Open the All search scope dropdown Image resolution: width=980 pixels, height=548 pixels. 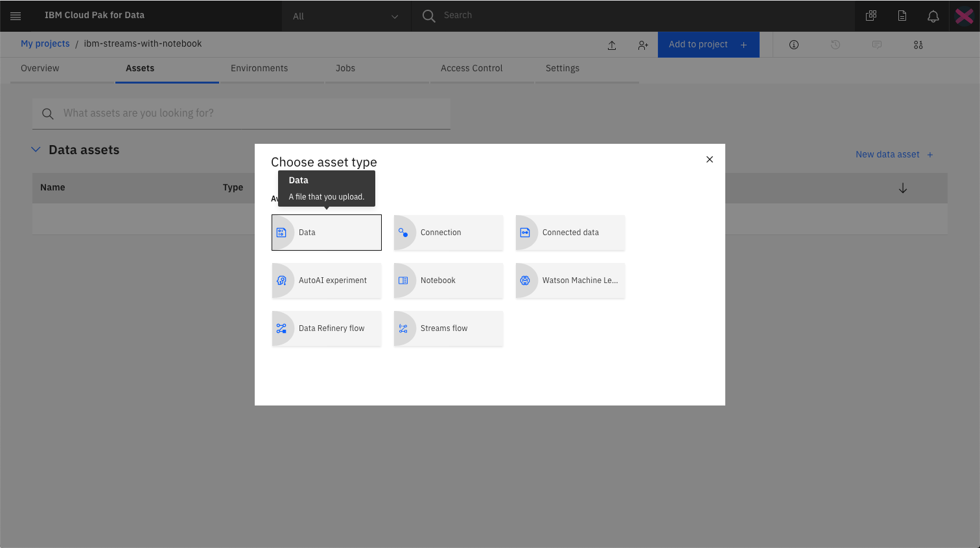(346, 16)
